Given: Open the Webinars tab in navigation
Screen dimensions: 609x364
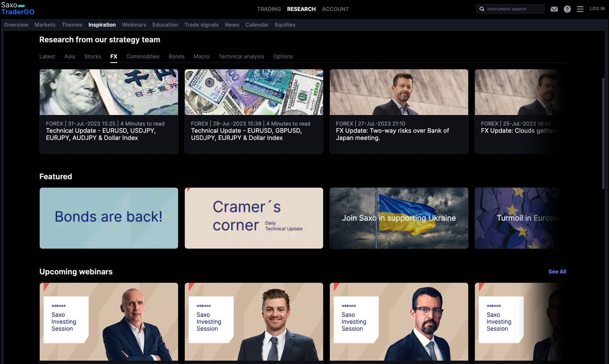Looking at the screenshot, I should click(134, 25).
